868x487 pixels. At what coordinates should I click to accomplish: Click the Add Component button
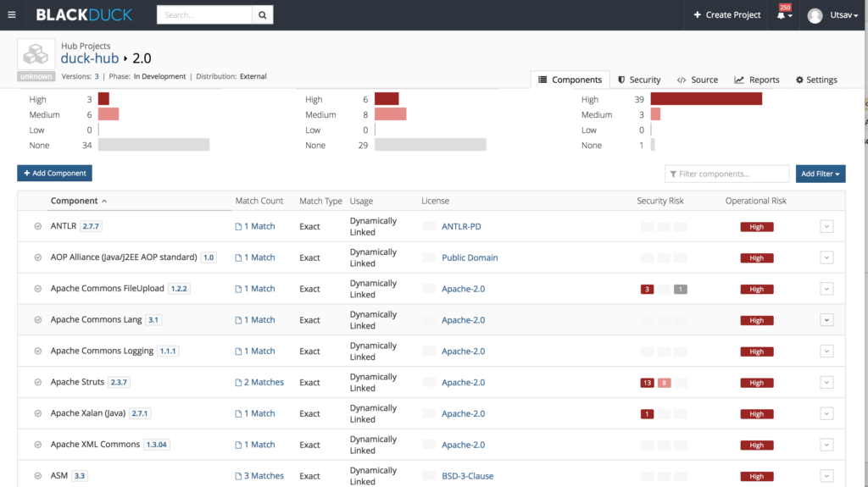tap(54, 173)
